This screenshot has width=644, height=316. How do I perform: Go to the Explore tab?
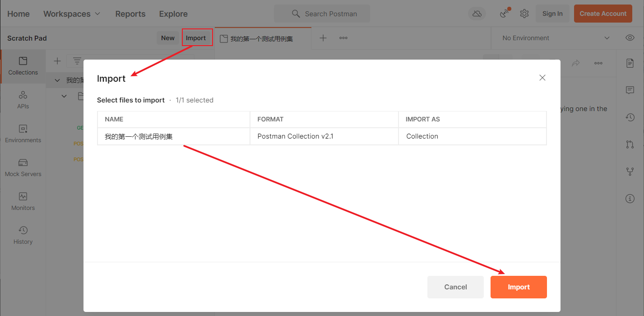coord(173,14)
